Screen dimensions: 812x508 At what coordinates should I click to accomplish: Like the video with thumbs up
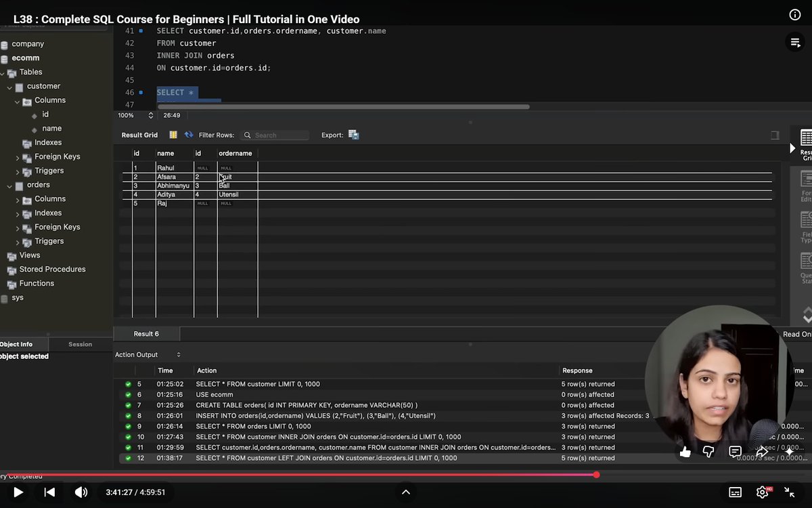(x=685, y=451)
